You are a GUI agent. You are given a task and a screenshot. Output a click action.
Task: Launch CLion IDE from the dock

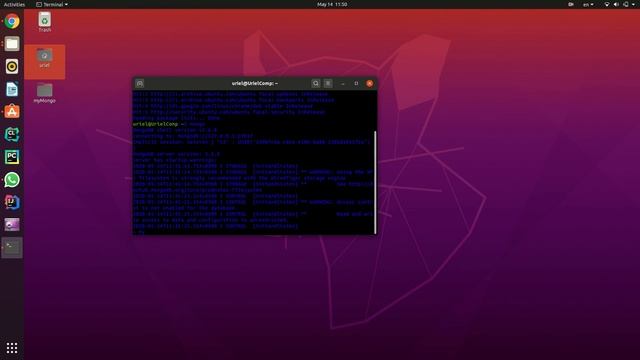pyautogui.click(x=12, y=134)
